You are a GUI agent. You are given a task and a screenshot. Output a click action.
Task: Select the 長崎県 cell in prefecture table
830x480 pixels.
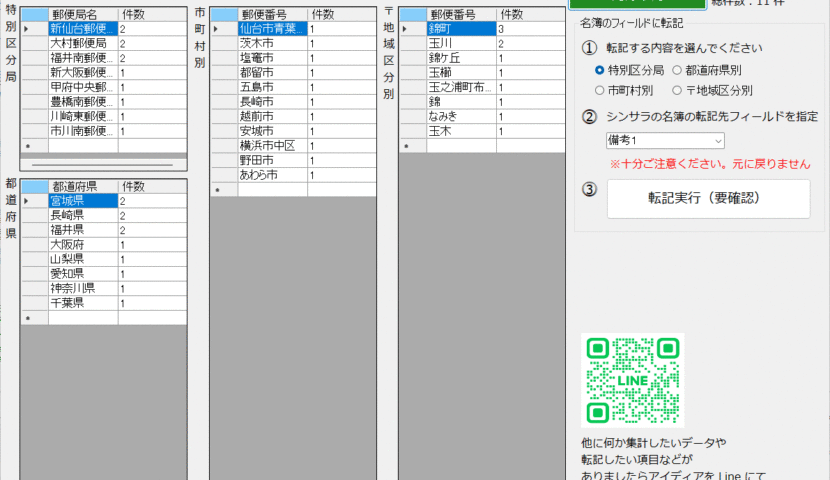point(81,215)
